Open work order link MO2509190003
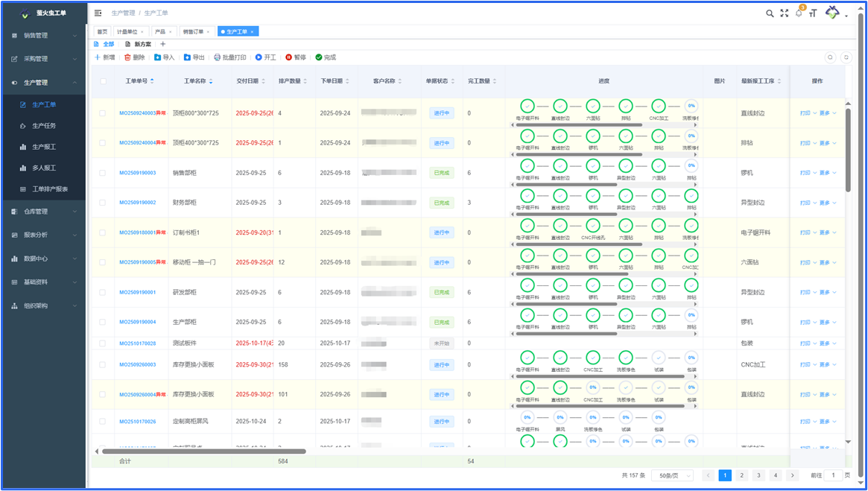 coord(137,173)
